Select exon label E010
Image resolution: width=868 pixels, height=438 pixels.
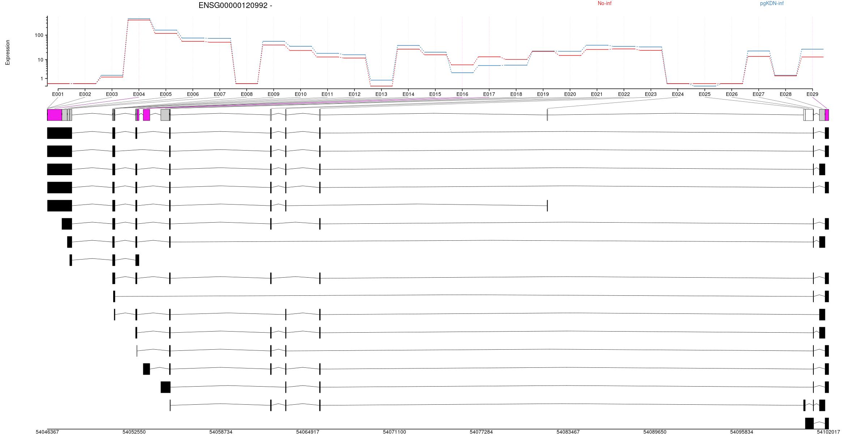pyautogui.click(x=301, y=94)
